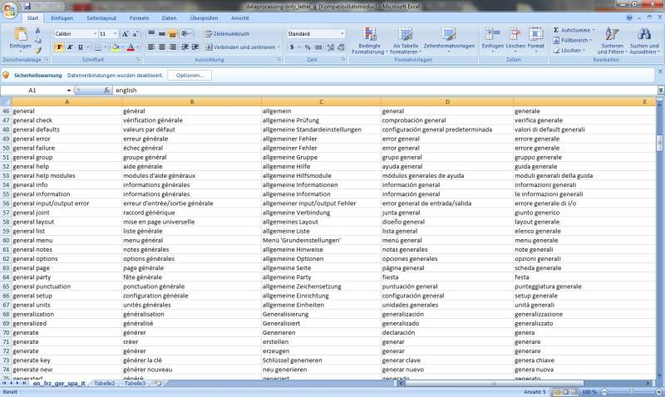Apply cell borders with the border icon
This screenshot has height=397, width=665.
click(x=98, y=47)
